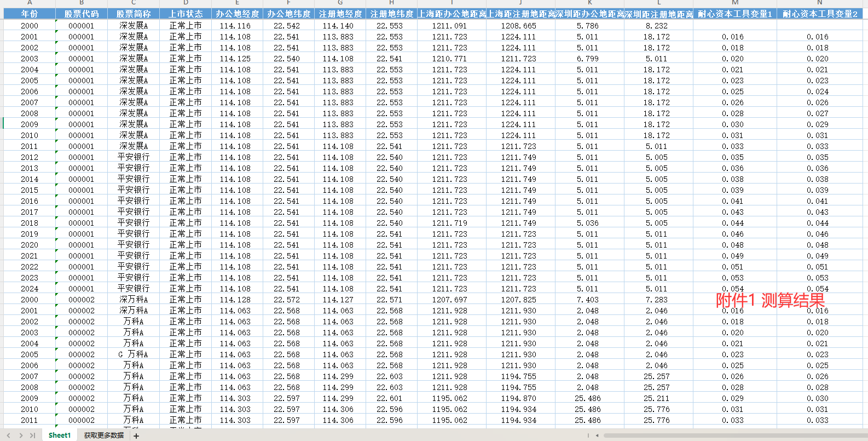The width and height of the screenshot is (868, 441).
Task: Select the cell containing 5.786
Action: (x=589, y=26)
